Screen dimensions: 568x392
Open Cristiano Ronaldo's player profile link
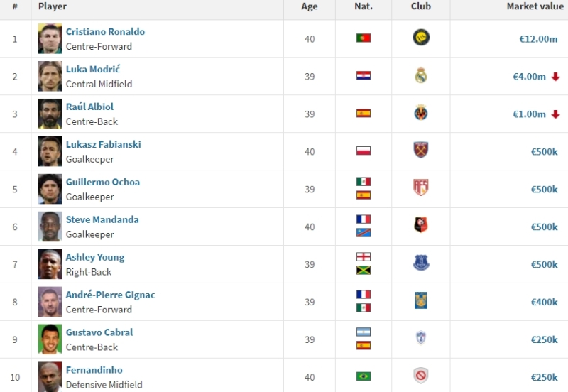pos(105,31)
